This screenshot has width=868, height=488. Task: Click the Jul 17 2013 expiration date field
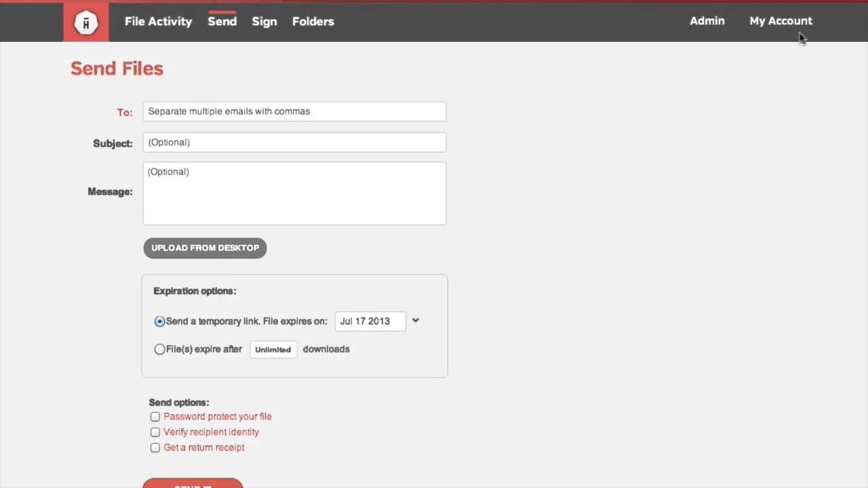click(x=370, y=321)
